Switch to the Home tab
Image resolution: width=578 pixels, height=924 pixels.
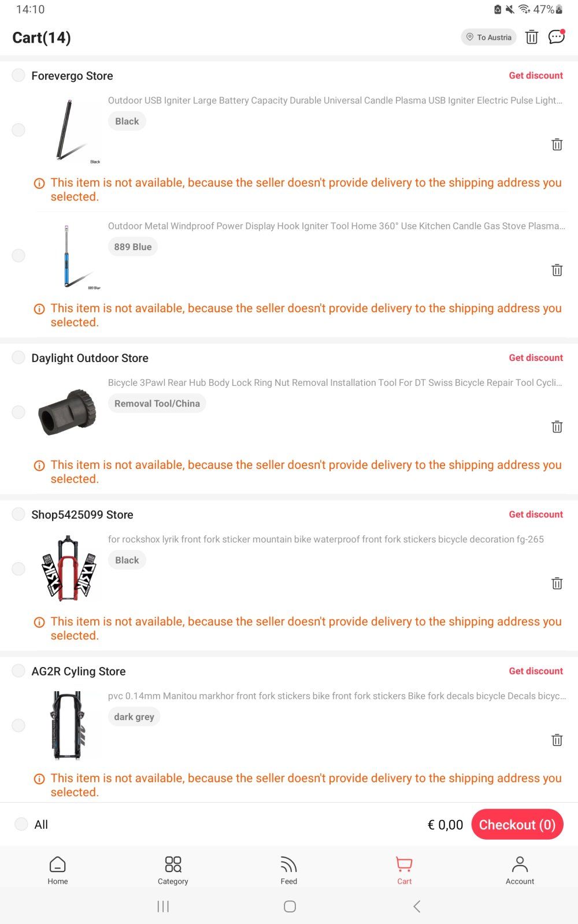pos(58,870)
